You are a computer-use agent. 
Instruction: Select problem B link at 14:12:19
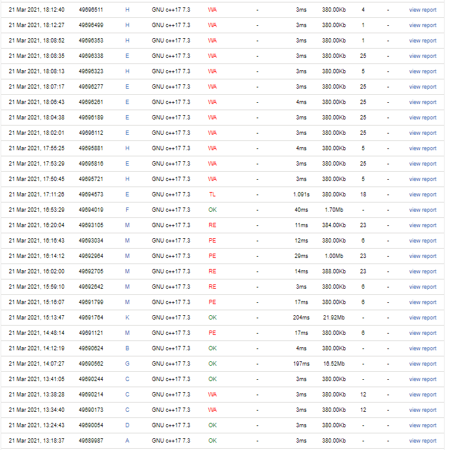coord(127,348)
